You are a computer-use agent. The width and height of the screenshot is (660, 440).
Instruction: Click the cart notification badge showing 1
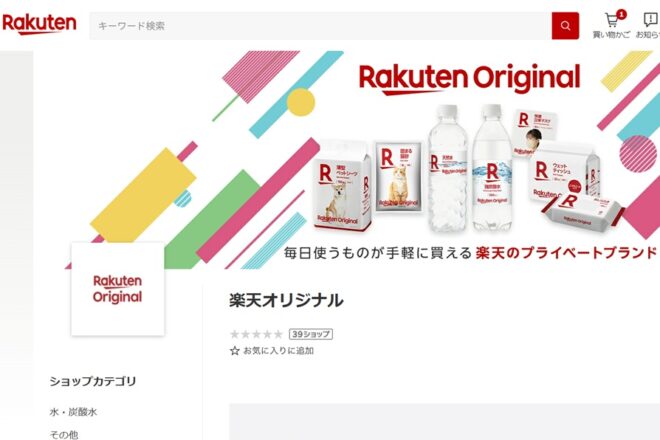621,15
